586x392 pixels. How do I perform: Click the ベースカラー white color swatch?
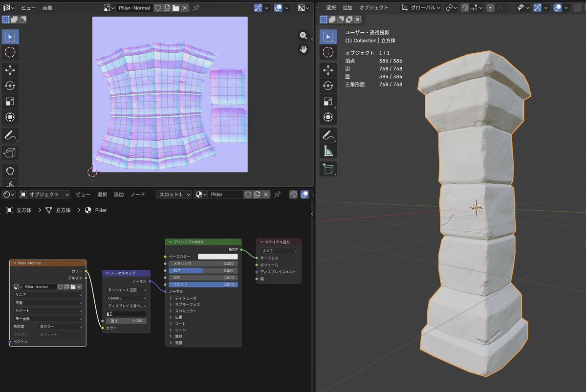point(218,257)
